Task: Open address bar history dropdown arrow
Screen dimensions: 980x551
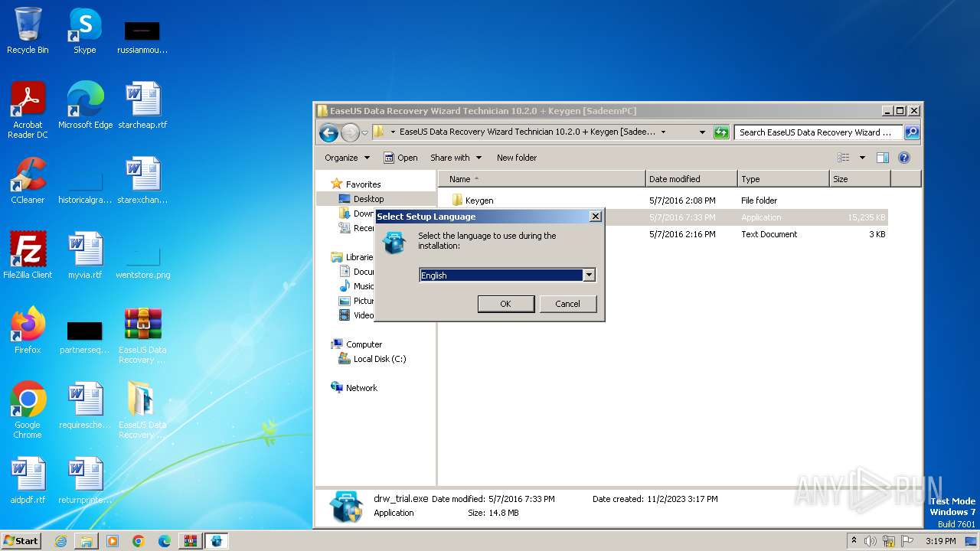Action: click(702, 132)
